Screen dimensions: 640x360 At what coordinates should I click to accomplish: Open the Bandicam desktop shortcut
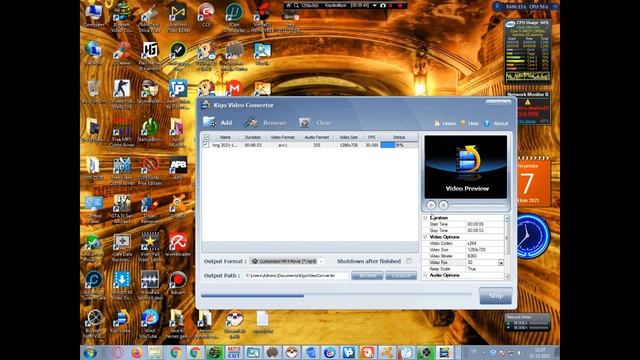178,282
